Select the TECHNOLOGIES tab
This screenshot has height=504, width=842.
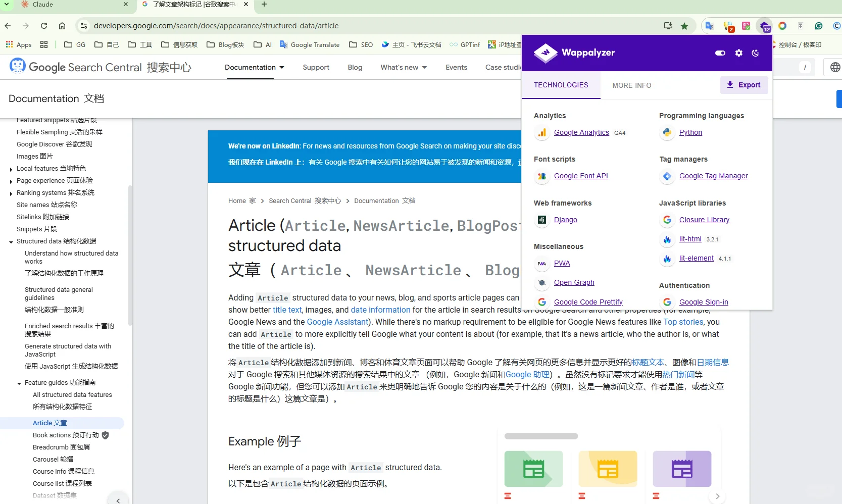click(x=561, y=85)
